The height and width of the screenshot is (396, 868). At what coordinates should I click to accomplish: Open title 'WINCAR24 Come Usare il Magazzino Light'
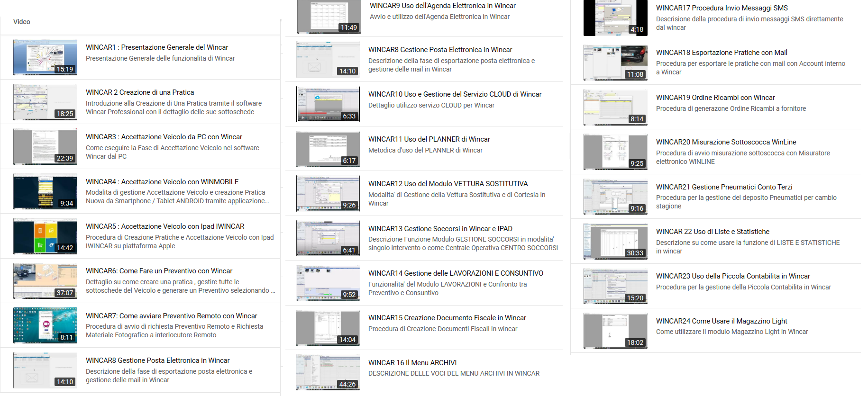pyautogui.click(x=722, y=321)
